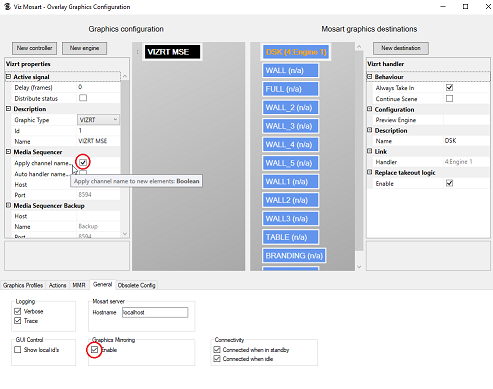493x389 pixels.
Task: Select the BRANDING (n/a) destination block
Action: coord(294,256)
